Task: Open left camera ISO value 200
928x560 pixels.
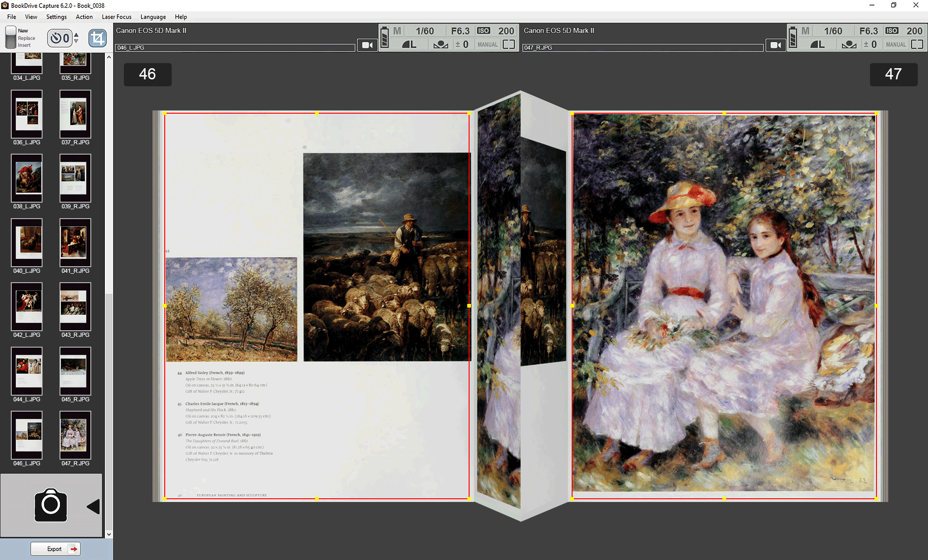Action: [x=506, y=31]
